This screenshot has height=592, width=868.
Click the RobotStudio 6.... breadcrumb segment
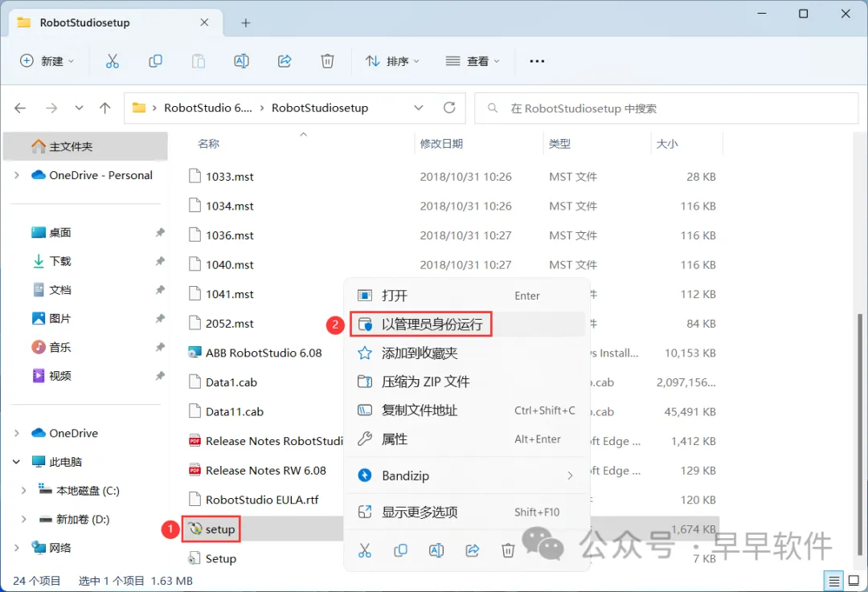(x=207, y=108)
